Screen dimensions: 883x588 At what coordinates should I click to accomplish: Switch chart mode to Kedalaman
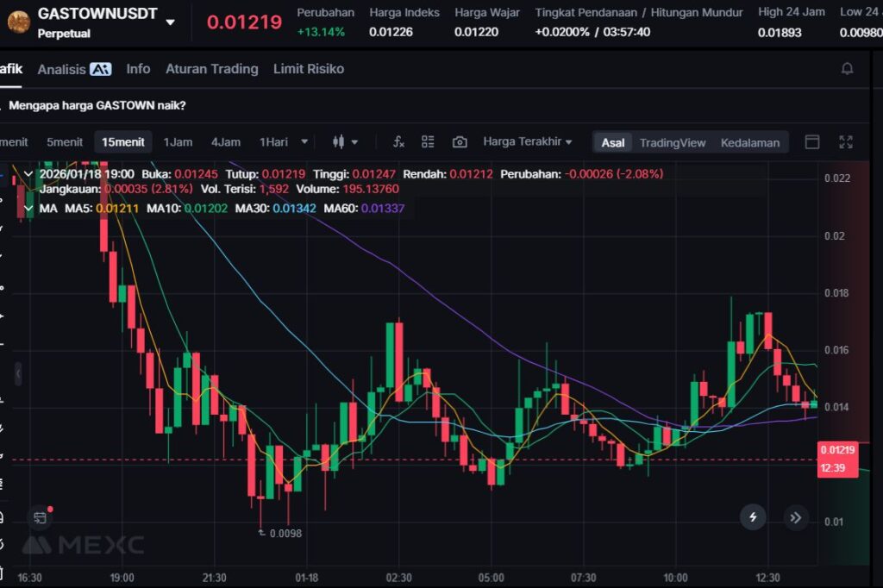click(x=749, y=143)
